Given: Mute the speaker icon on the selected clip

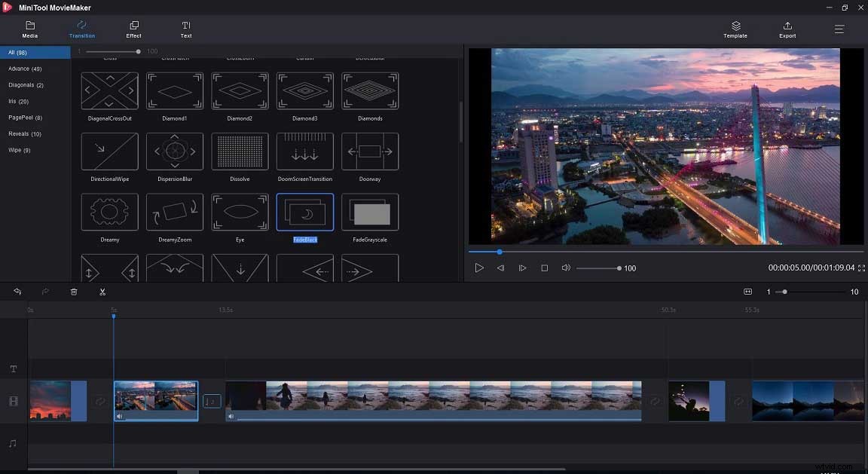Looking at the screenshot, I should [x=119, y=416].
